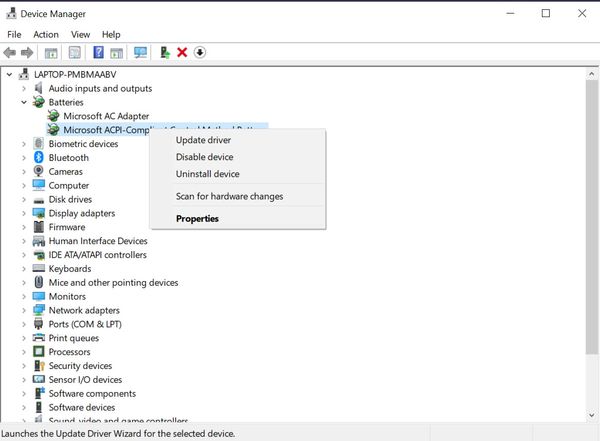Expand Ports (COM & LPT) chevron
Viewport: 600px width, 441px height.
pos(24,324)
